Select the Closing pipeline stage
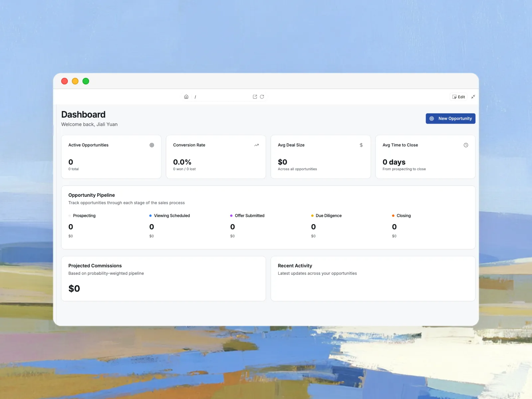Image resolution: width=532 pixels, height=399 pixels. tap(403, 215)
